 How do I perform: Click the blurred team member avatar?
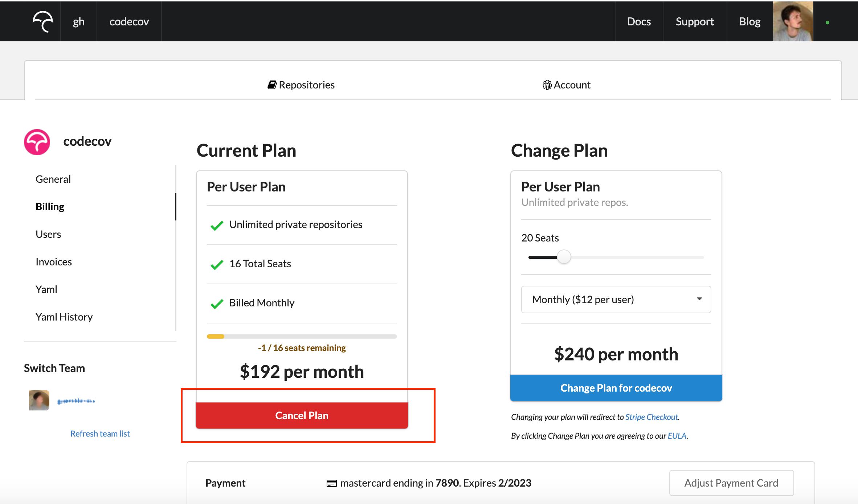[x=39, y=400]
